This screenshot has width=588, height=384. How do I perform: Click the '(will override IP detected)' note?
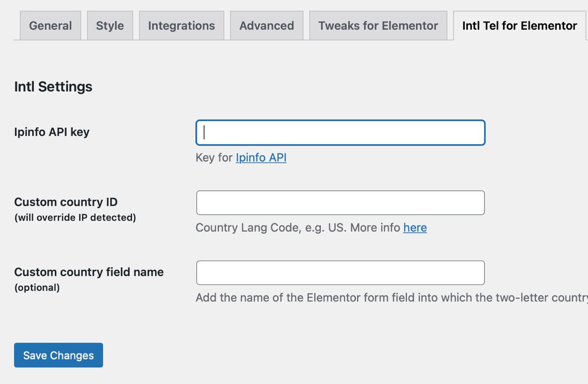(75, 217)
